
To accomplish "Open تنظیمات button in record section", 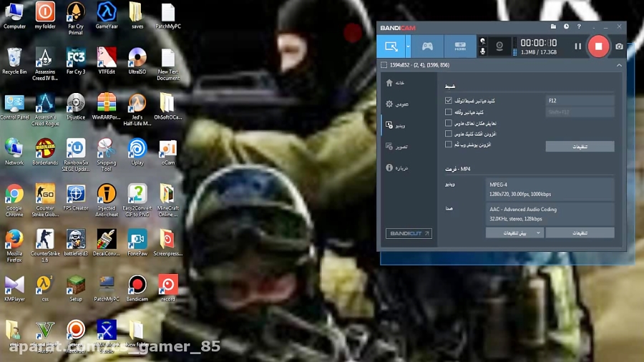I will tap(580, 147).
